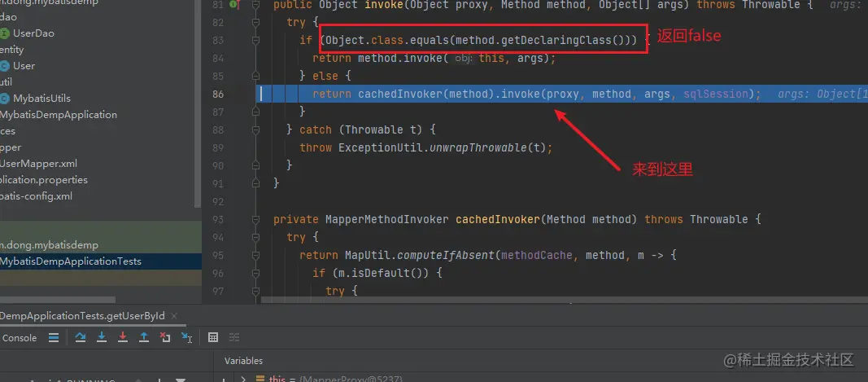
Task: Open Evaluate Expression calculator icon
Action: [x=212, y=337]
